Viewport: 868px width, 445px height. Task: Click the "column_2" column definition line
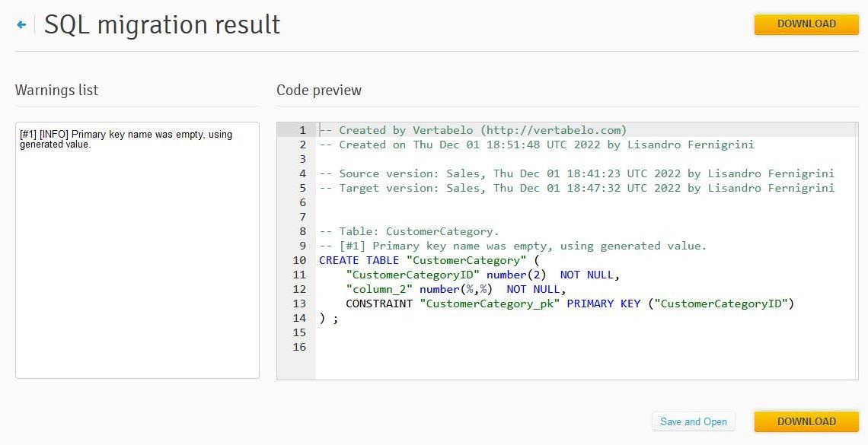pos(455,289)
